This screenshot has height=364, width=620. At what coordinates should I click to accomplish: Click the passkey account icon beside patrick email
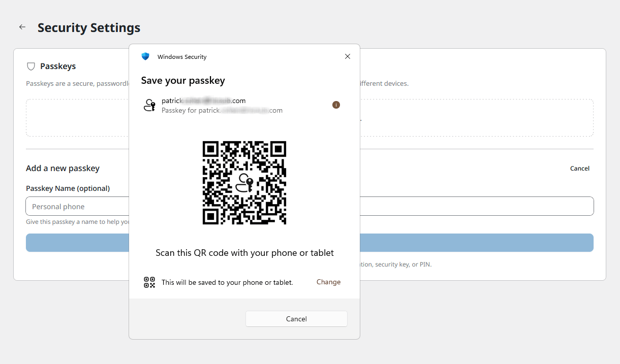pyautogui.click(x=149, y=105)
